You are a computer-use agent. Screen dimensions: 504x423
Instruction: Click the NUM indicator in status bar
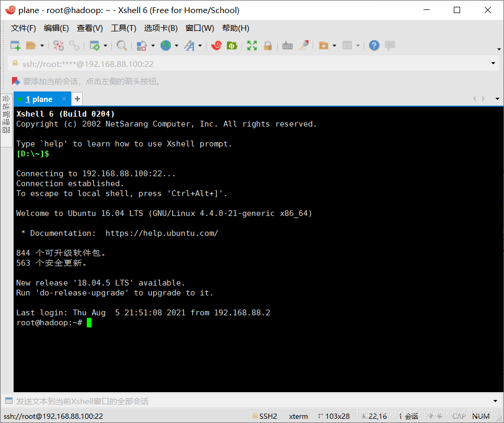tap(481, 416)
